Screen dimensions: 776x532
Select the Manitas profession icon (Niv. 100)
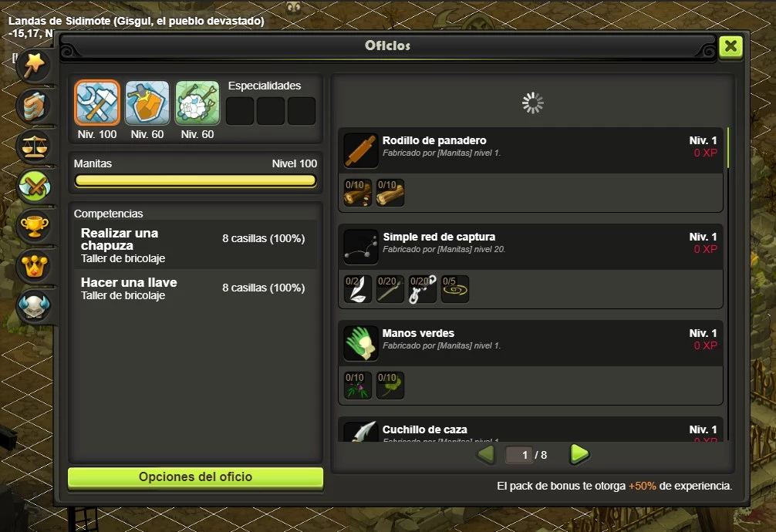(97, 103)
